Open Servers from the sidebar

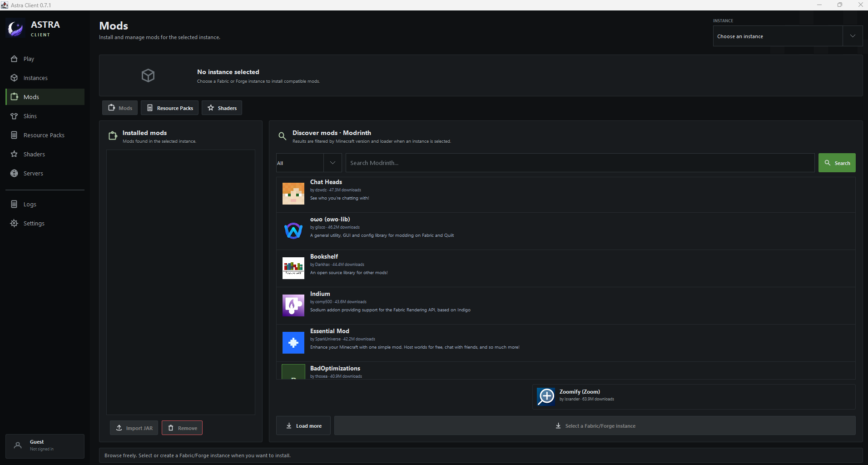[x=45, y=173]
